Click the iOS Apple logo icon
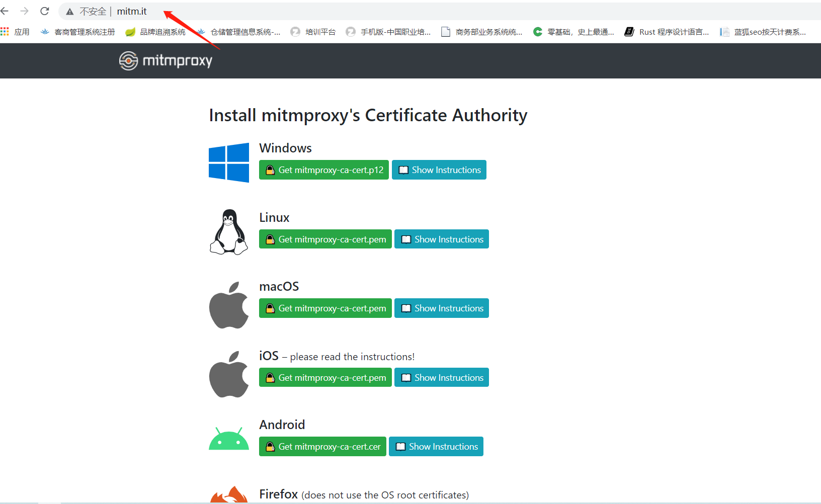This screenshot has height=504, width=821. point(229,374)
